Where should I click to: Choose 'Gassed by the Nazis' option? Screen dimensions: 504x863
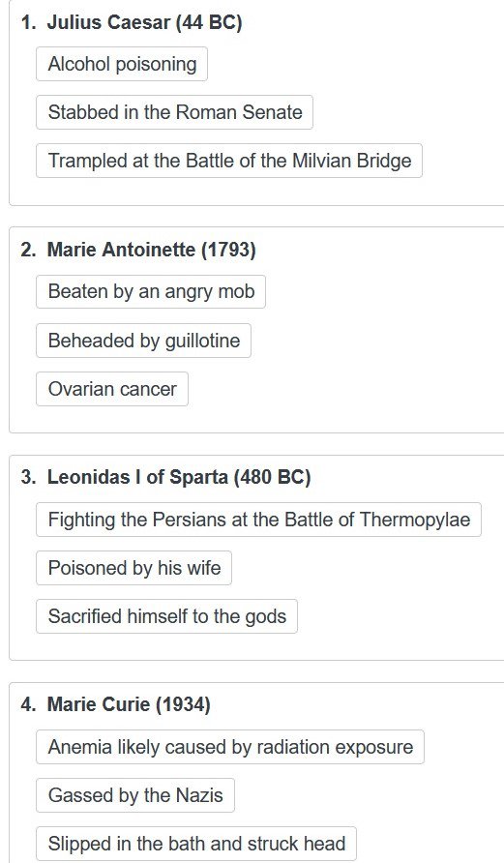click(x=135, y=795)
